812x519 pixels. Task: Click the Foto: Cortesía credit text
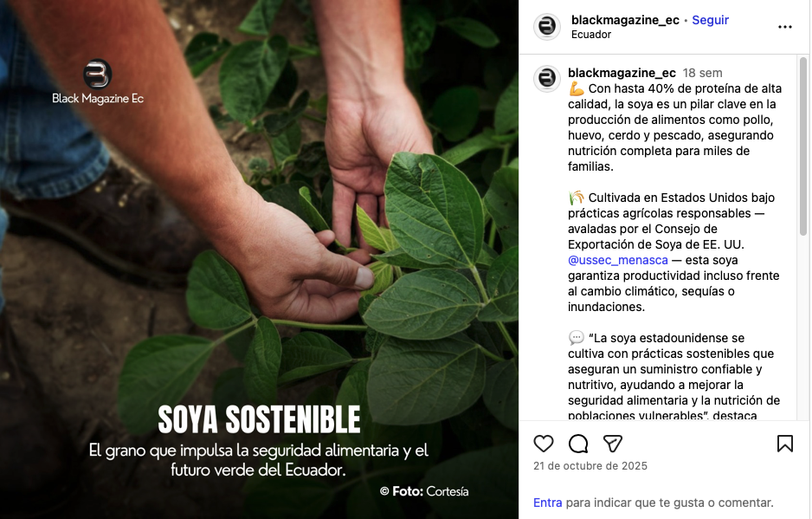click(424, 491)
